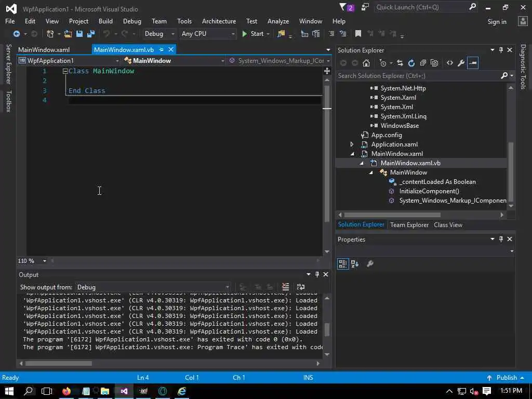Click the View Code icon in Solution Explorer
Image resolution: width=532 pixels, height=399 pixels.
click(450, 63)
